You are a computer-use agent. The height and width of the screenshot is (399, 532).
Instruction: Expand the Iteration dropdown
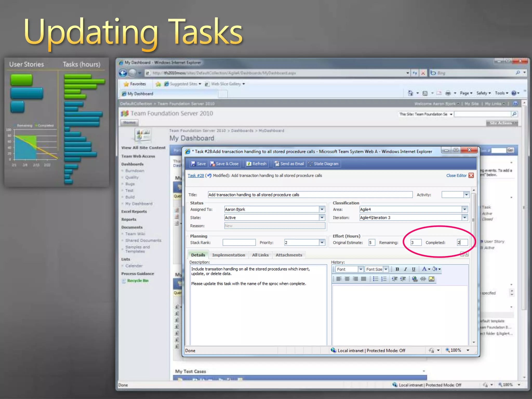point(465,218)
